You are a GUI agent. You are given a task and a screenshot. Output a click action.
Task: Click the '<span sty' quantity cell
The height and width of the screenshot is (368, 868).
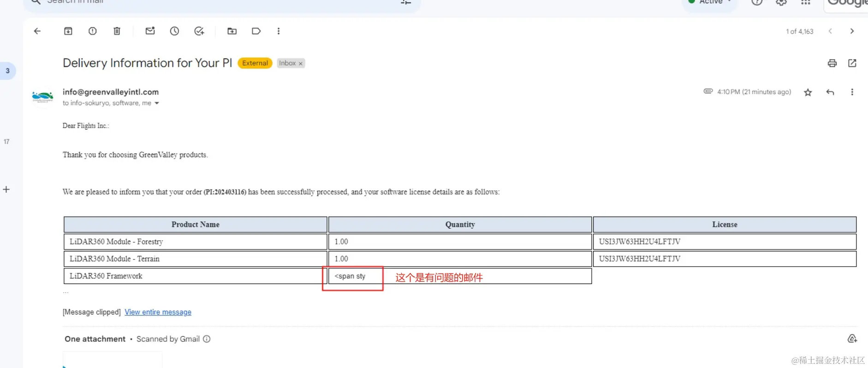[x=460, y=276]
